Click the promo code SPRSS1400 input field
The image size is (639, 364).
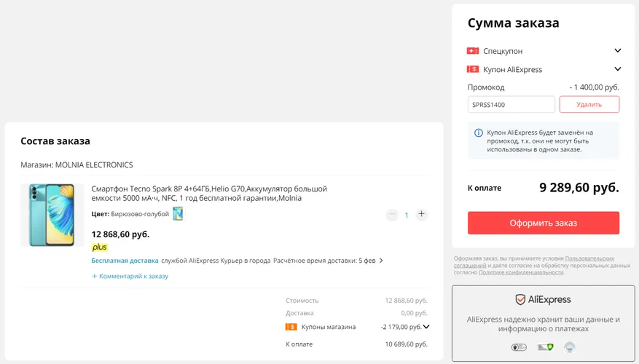click(511, 104)
